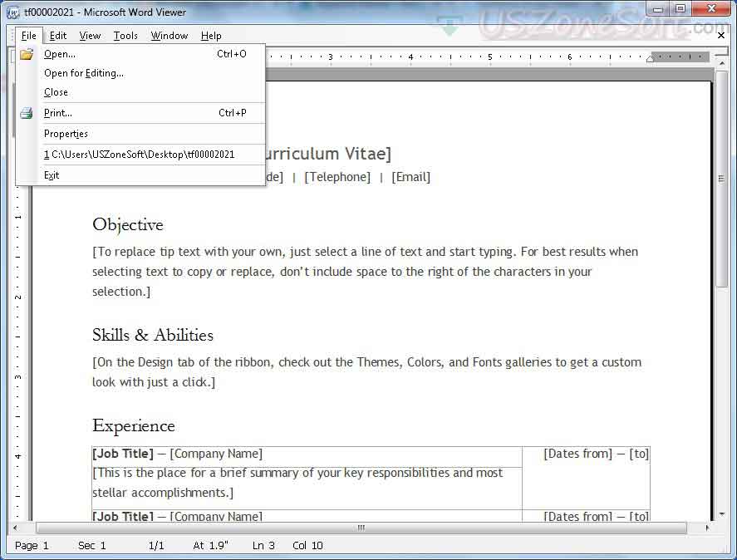The height and width of the screenshot is (560, 737).
Task: Open the Window menu
Action: [170, 36]
